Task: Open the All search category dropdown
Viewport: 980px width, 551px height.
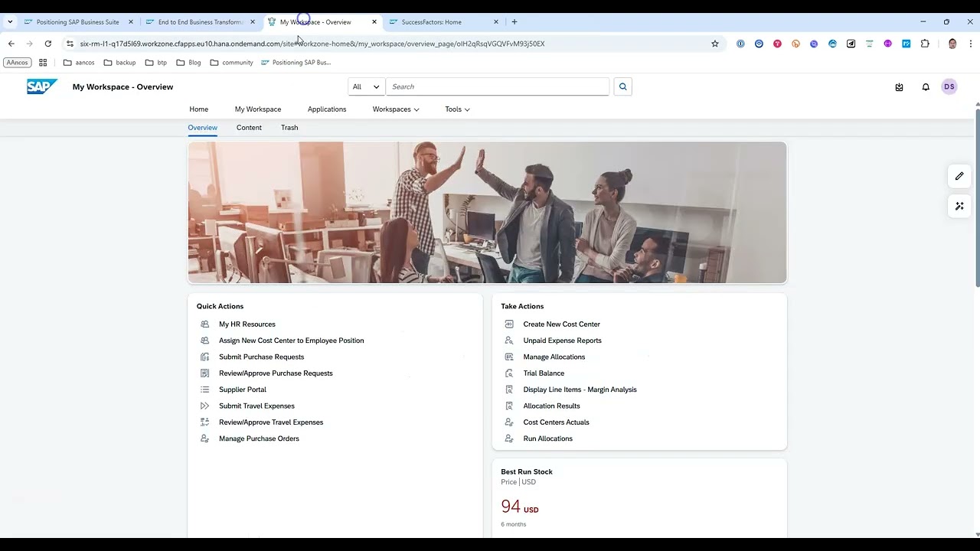Action: click(366, 86)
